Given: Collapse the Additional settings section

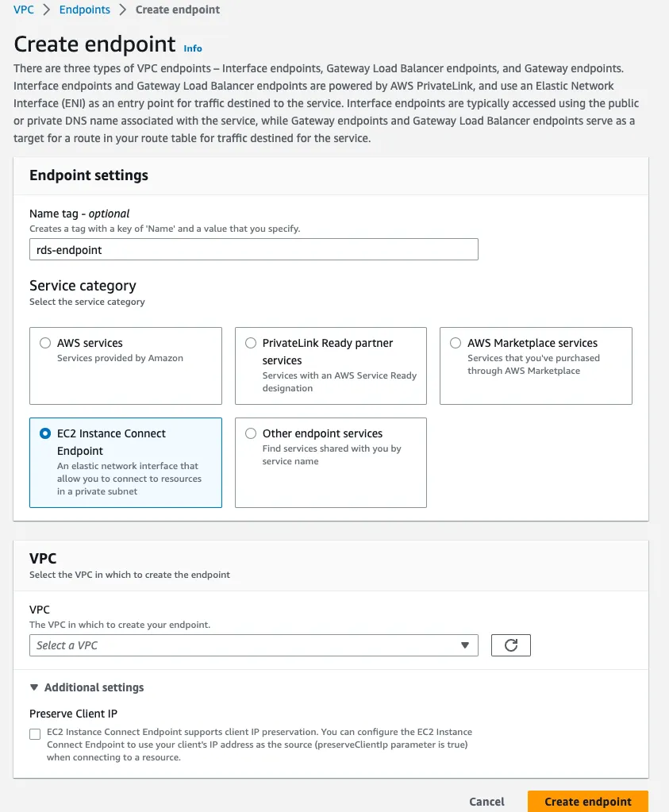Looking at the screenshot, I should tap(94, 687).
